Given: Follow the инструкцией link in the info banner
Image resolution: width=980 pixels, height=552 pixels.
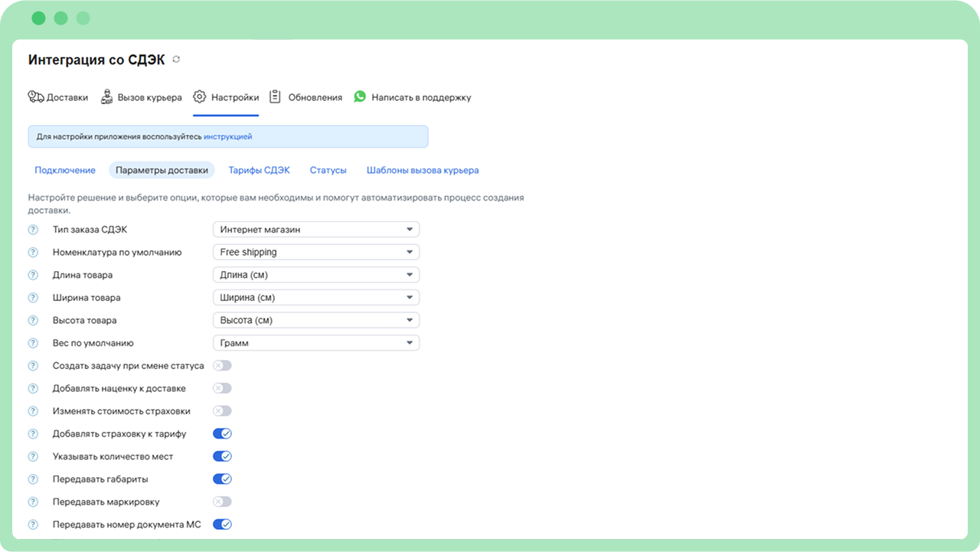Looking at the screenshot, I should [x=228, y=137].
